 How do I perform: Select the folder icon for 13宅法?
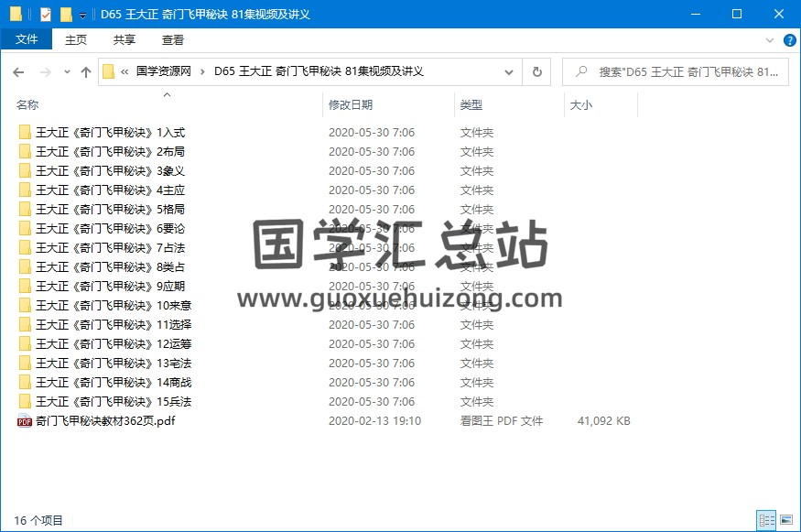tap(25, 364)
